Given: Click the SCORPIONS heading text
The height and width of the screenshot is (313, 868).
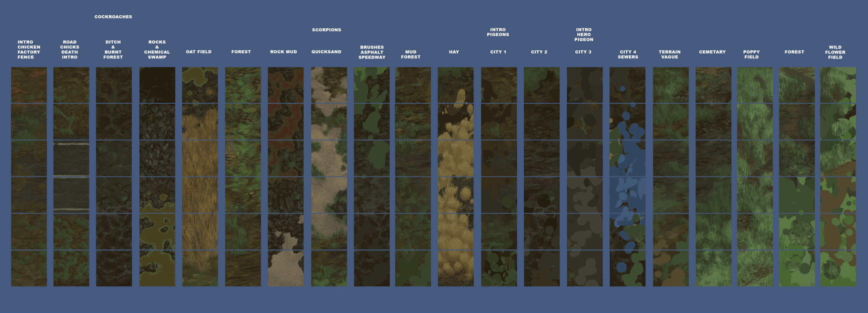Looking at the screenshot, I should pos(326,30).
